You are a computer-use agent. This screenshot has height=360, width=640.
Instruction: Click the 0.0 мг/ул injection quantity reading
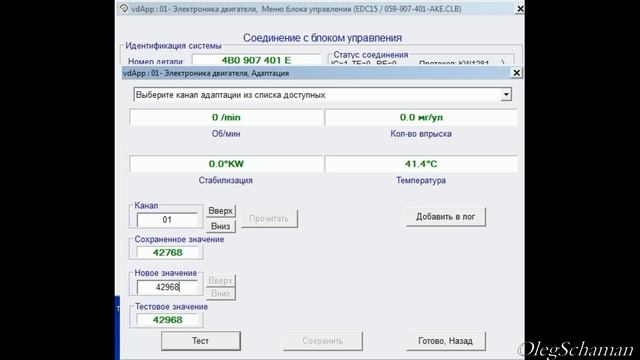(x=421, y=118)
